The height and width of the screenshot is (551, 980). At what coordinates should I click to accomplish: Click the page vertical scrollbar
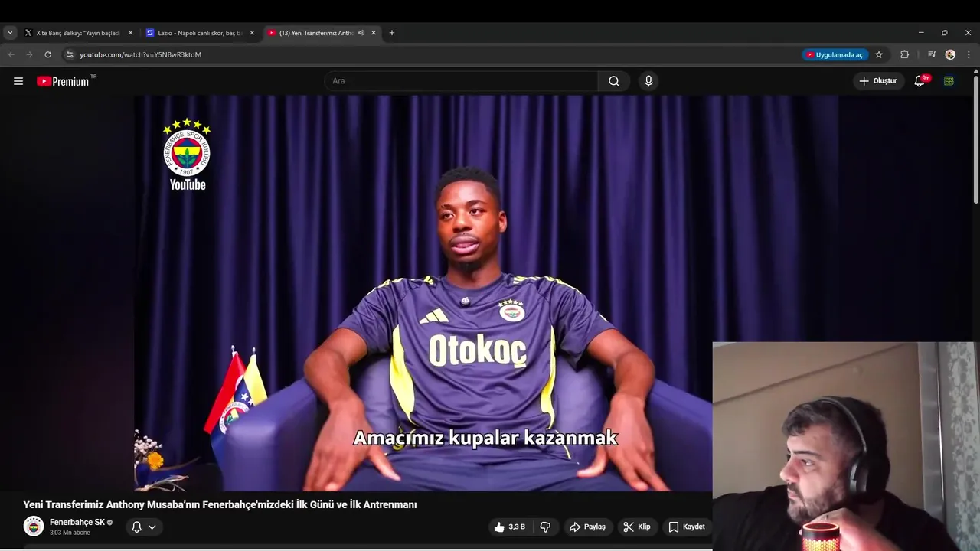975,139
